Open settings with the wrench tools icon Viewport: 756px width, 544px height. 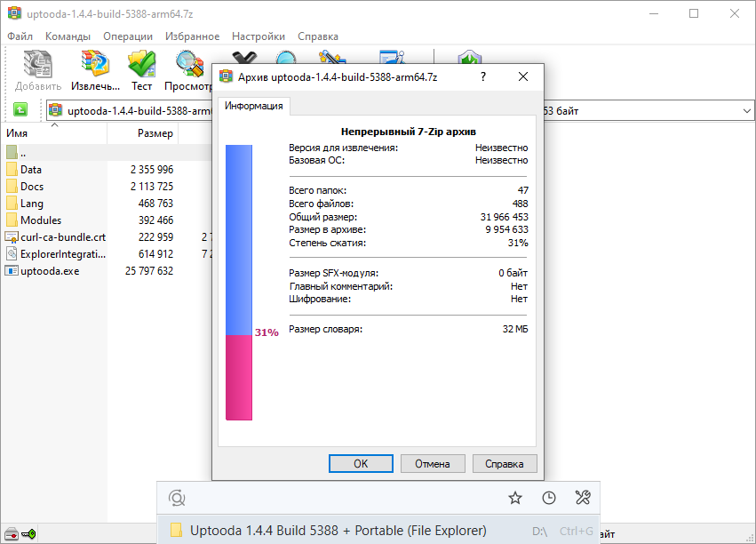pyautogui.click(x=583, y=498)
